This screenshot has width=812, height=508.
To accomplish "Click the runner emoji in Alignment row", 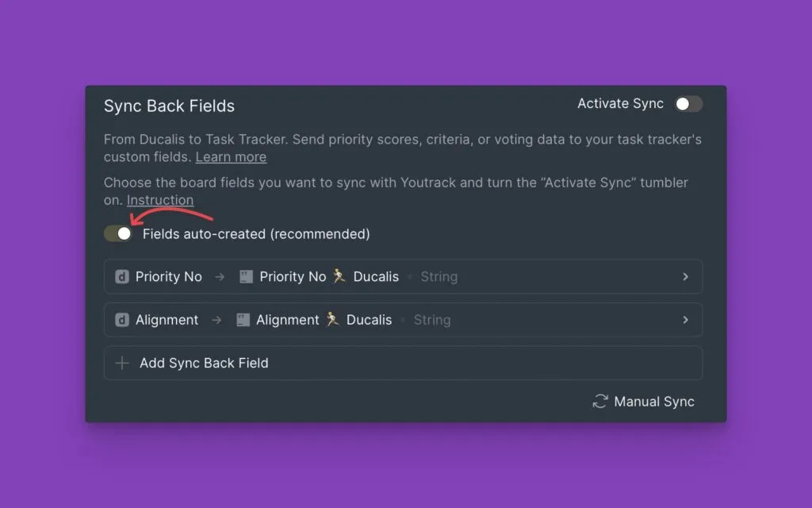I will pyautogui.click(x=333, y=320).
